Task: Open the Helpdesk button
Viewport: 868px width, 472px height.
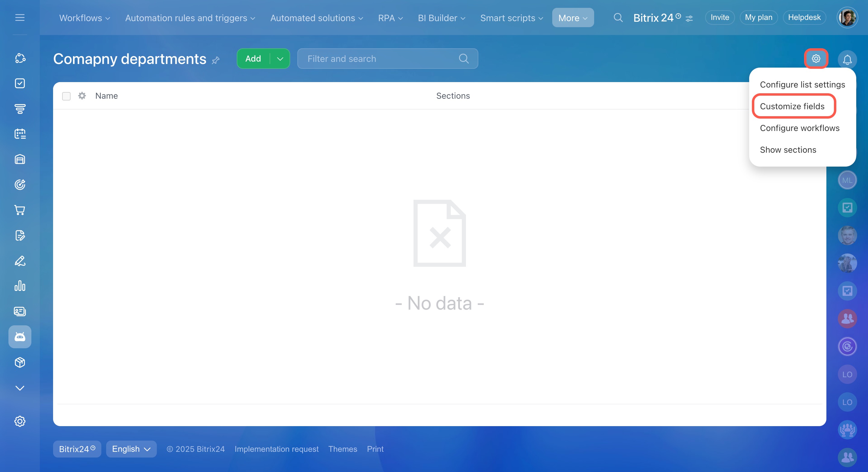Action: 804,18
